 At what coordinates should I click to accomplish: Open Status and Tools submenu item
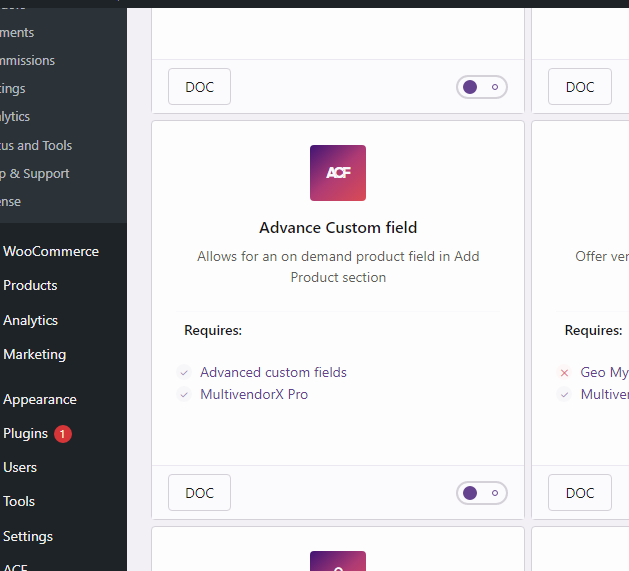(36, 145)
